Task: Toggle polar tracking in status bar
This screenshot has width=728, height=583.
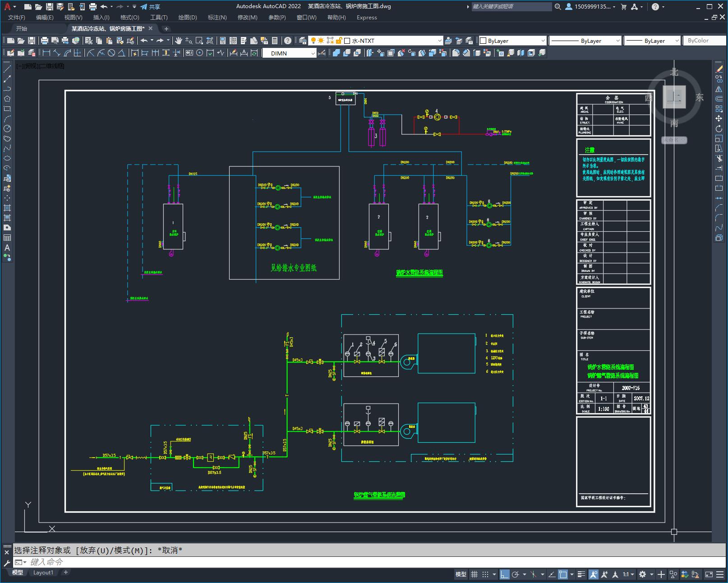Action: [x=516, y=574]
